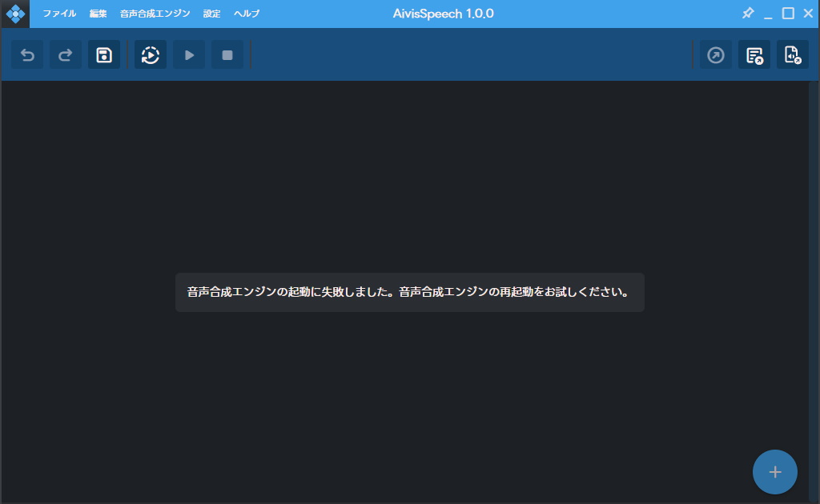Save project with floppy disk icon
The width and height of the screenshot is (820, 504).
104,55
